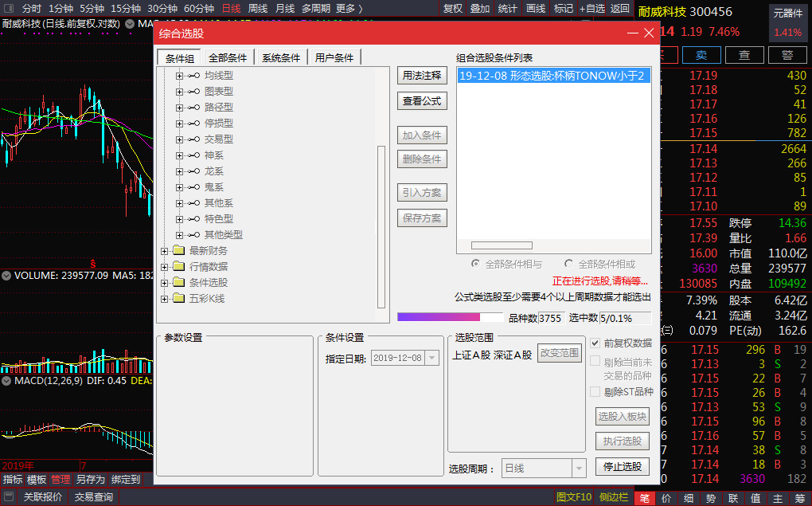
Task: Expand the 条件选股 tree node
Action: [165, 283]
